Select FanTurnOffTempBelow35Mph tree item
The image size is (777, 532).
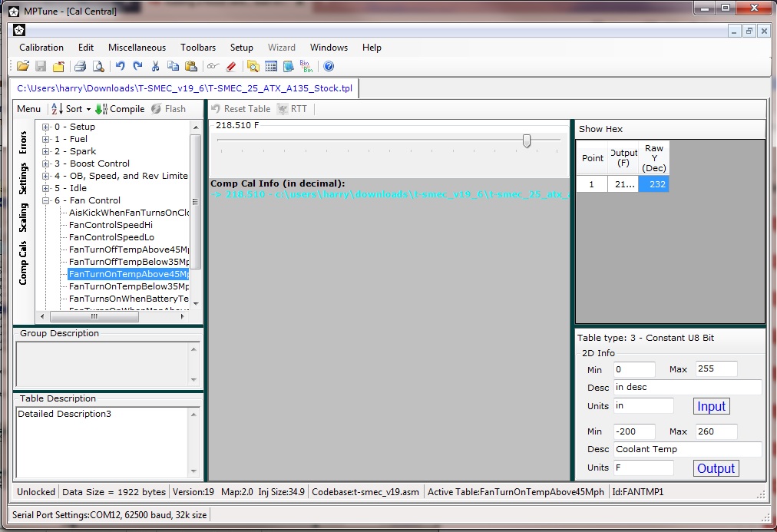click(129, 262)
